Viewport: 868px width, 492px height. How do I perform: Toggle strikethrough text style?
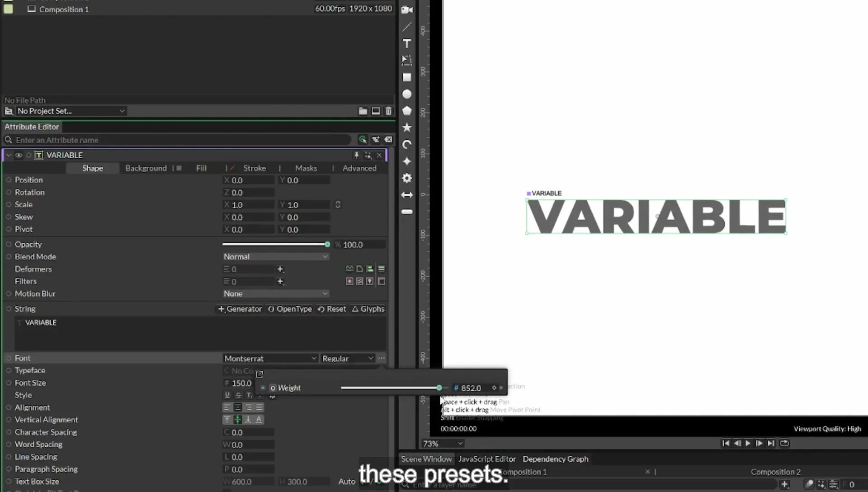238,395
